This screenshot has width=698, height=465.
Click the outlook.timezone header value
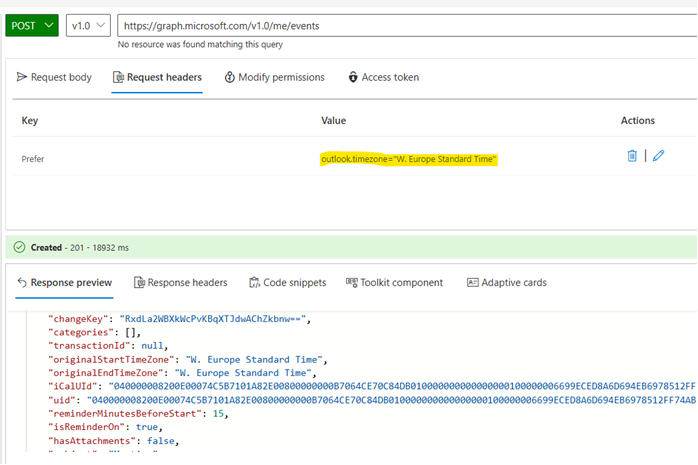[x=408, y=159]
